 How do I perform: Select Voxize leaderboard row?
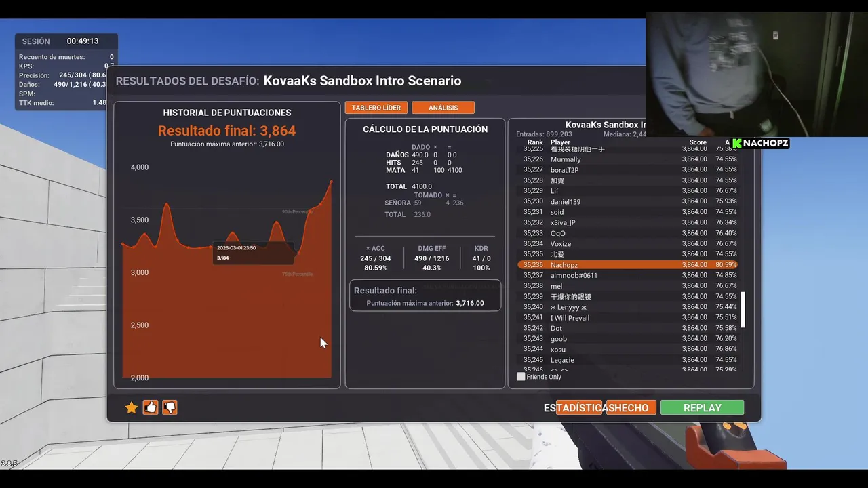coord(628,244)
